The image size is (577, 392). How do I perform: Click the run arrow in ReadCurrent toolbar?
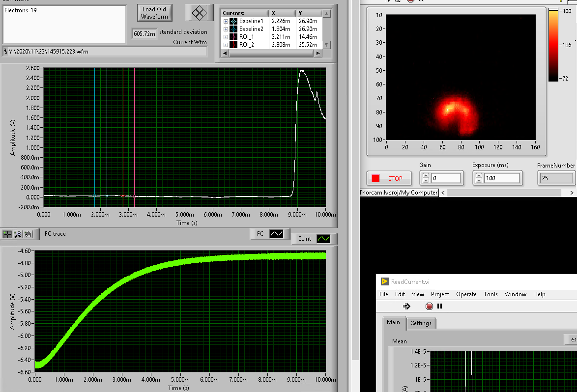[x=406, y=306]
